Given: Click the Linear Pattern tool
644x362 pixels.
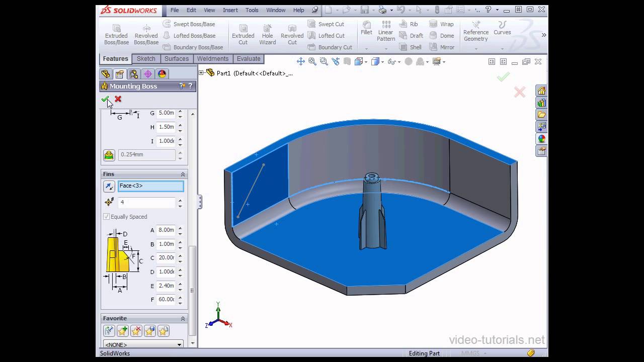Looking at the screenshot, I should coord(386,31).
